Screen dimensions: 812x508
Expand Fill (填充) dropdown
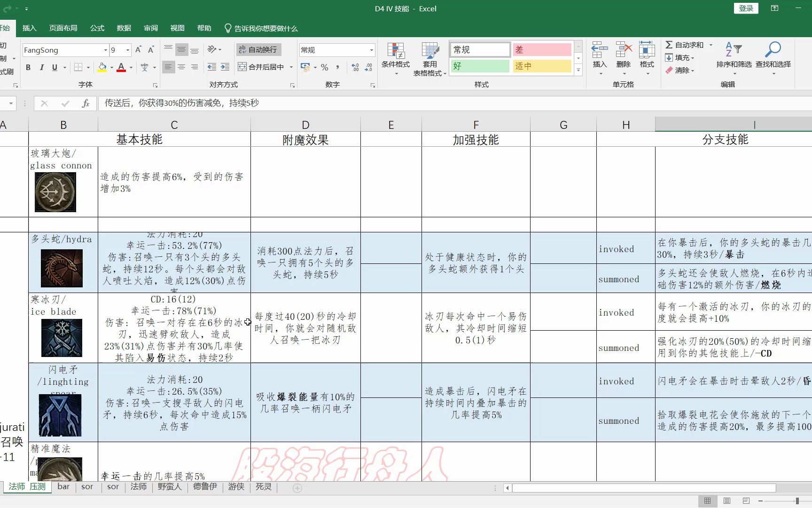693,58
